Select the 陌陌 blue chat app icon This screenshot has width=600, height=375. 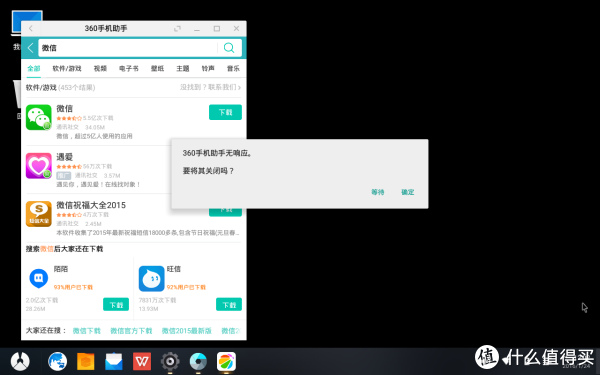(x=39, y=278)
